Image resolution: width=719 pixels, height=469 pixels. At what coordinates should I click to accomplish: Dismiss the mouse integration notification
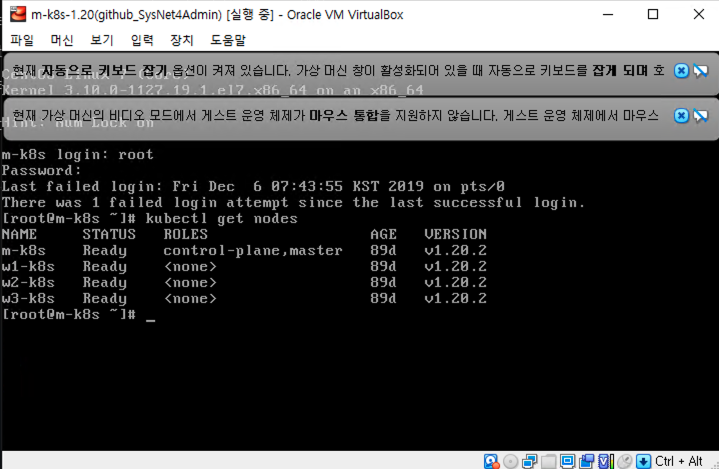pos(681,116)
